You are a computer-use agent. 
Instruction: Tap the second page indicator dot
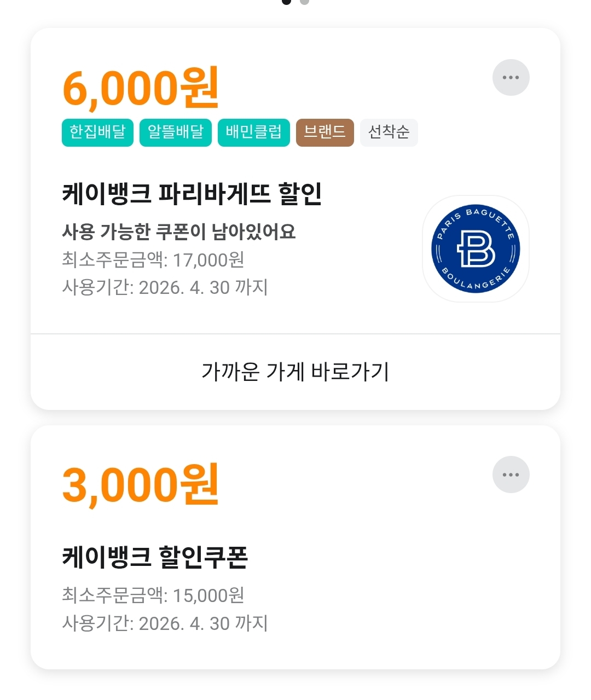click(305, 2)
